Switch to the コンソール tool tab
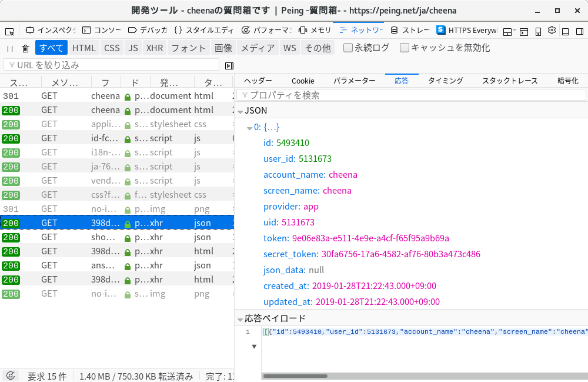The width and height of the screenshot is (588, 382). (102, 31)
